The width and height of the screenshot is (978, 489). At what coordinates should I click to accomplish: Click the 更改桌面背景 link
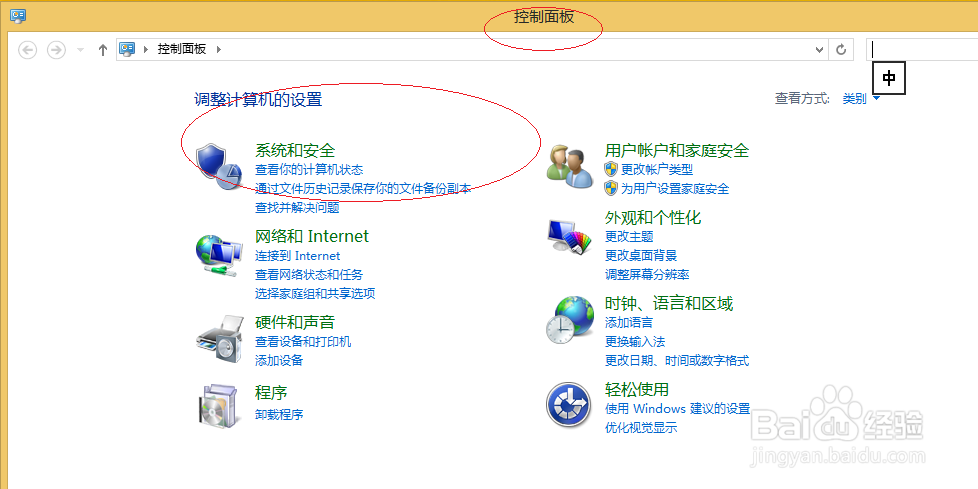tap(641, 256)
